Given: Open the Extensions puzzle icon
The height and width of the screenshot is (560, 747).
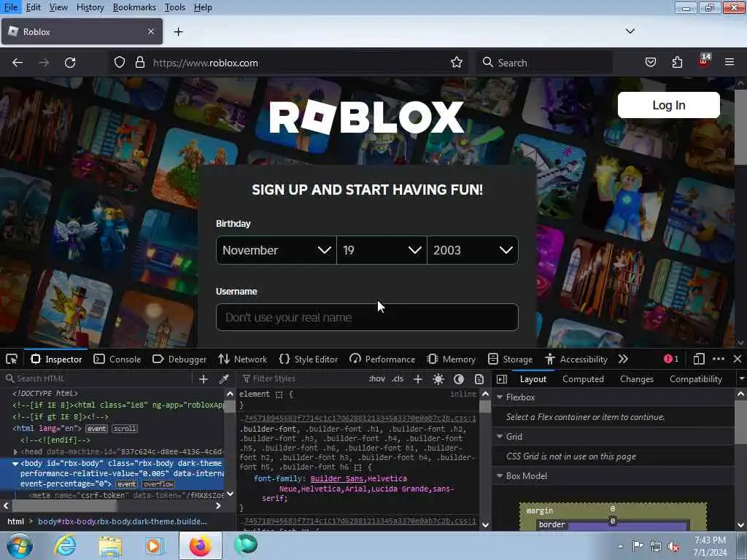Looking at the screenshot, I should [x=677, y=63].
